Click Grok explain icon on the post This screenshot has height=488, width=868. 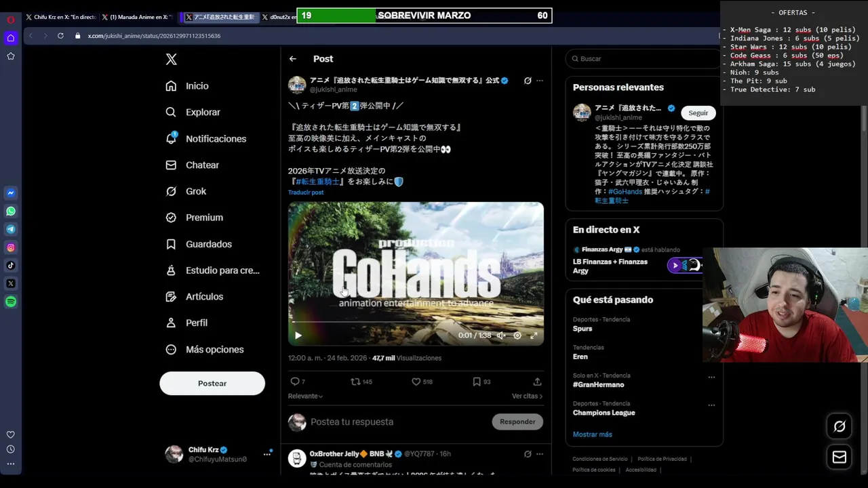pyautogui.click(x=528, y=81)
